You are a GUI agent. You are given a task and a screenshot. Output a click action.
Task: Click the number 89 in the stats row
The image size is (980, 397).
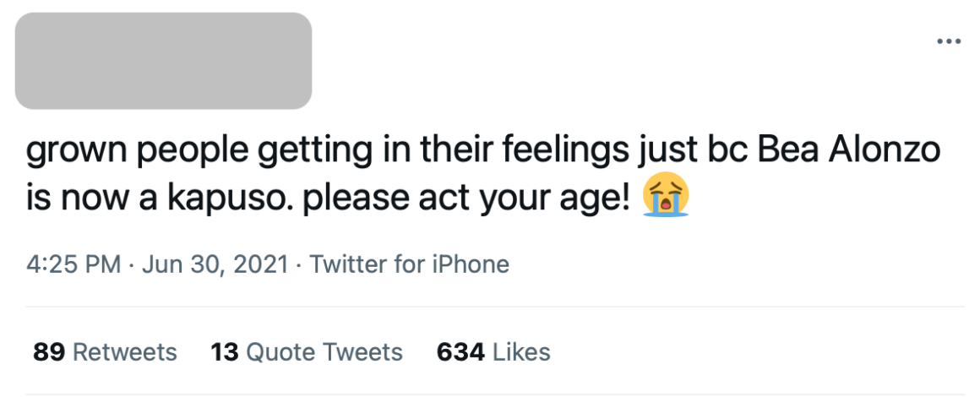[50, 352]
